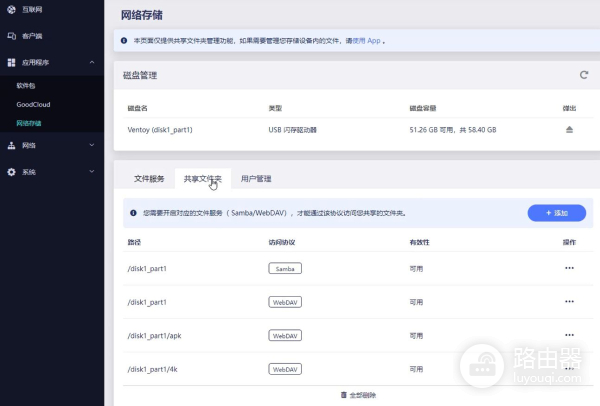This screenshot has width=600, height=406.
Task: Click the Samba protocol tag
Action: coord(285,269)
